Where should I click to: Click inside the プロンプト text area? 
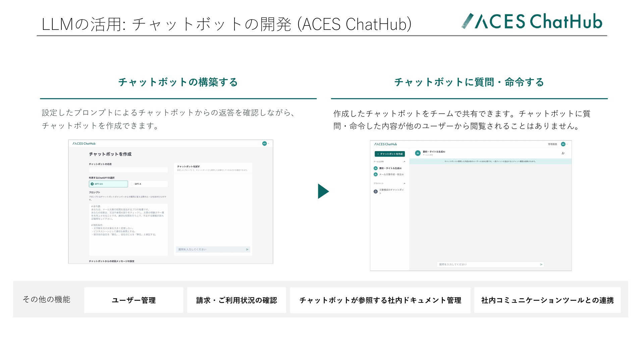(128, 230)
